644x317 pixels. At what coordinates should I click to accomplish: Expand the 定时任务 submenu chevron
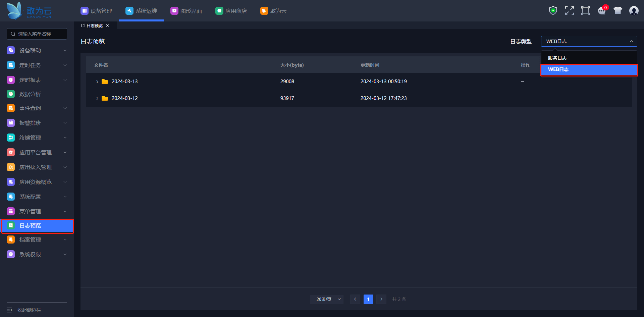(x=65, y=65)
